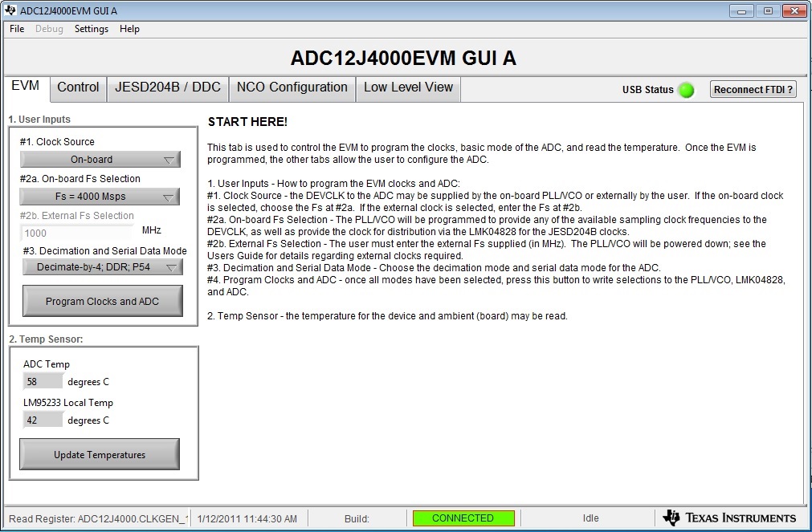Open the Debug menu
812x532 pixels.
tap(49, 29)
